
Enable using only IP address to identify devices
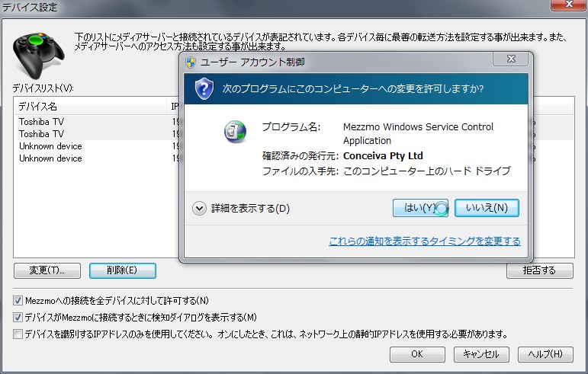(18, 334)
